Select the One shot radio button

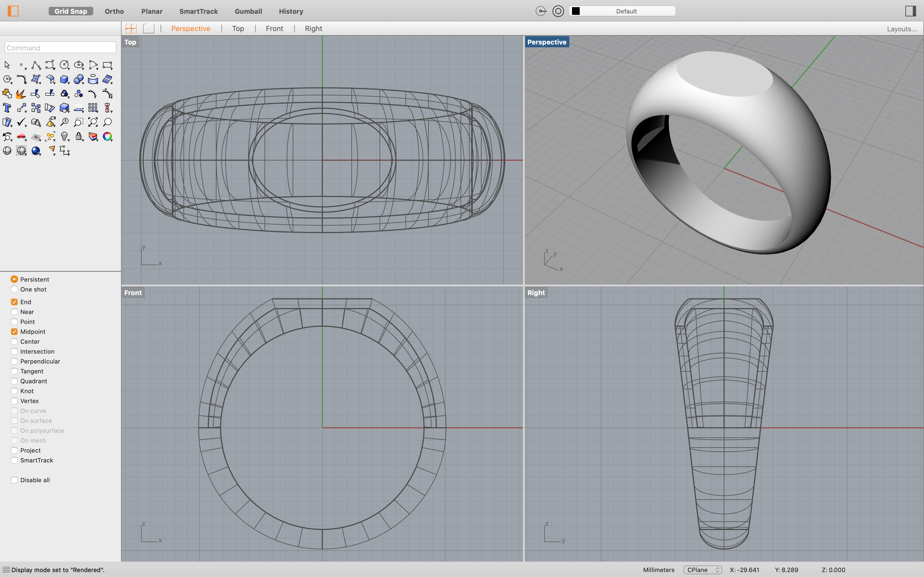coord(15,289)
